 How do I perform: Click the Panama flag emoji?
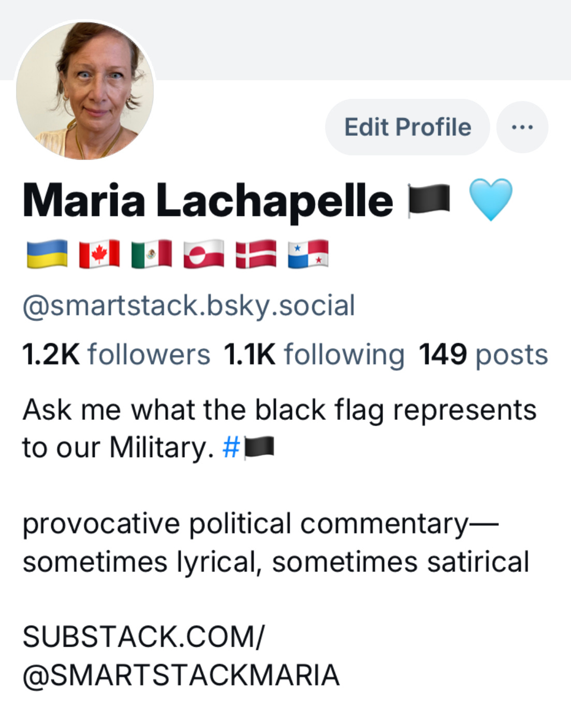[x=308, y=254]
